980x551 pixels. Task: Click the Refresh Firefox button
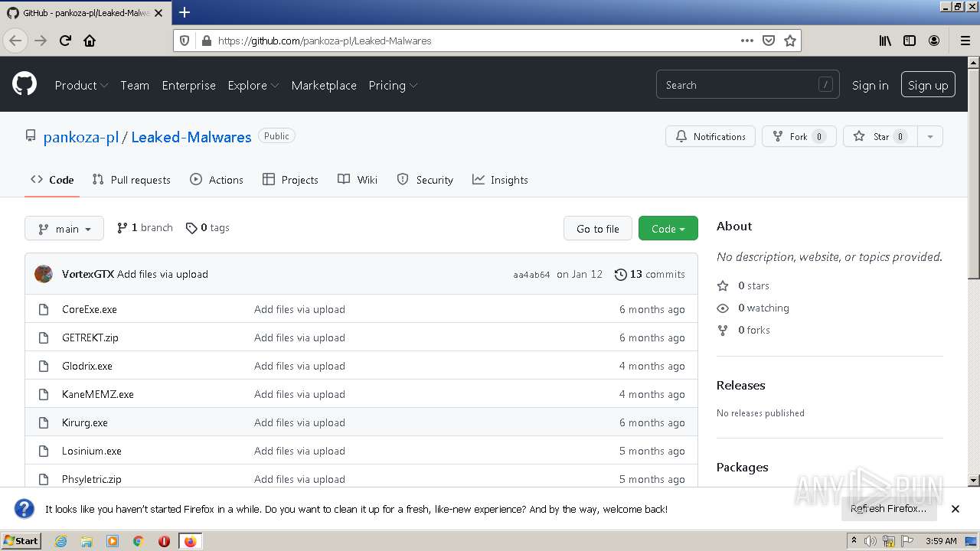coord(888,508)
